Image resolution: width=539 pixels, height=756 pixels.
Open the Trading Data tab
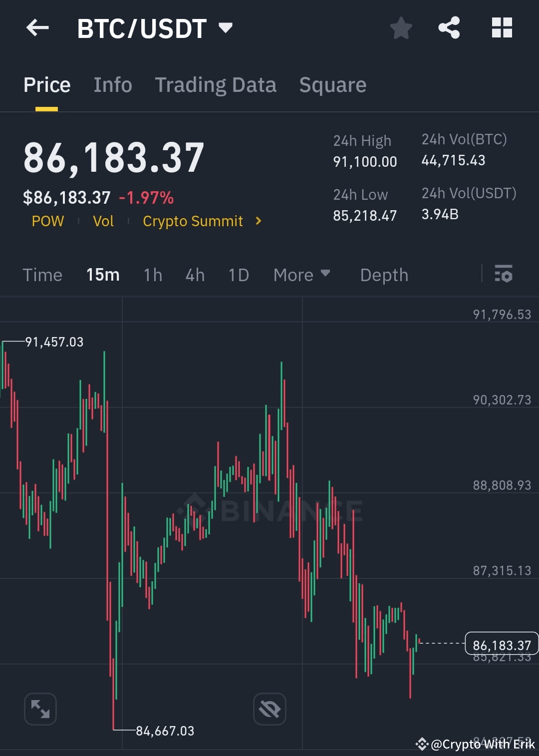tap(216, 84)
